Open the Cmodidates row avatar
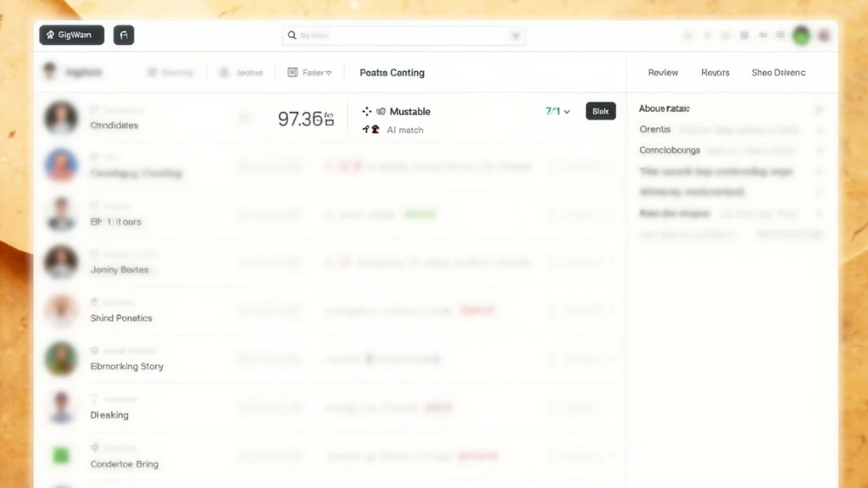The width and height of the screenshot is (868, 488). (x=61, y=117)
